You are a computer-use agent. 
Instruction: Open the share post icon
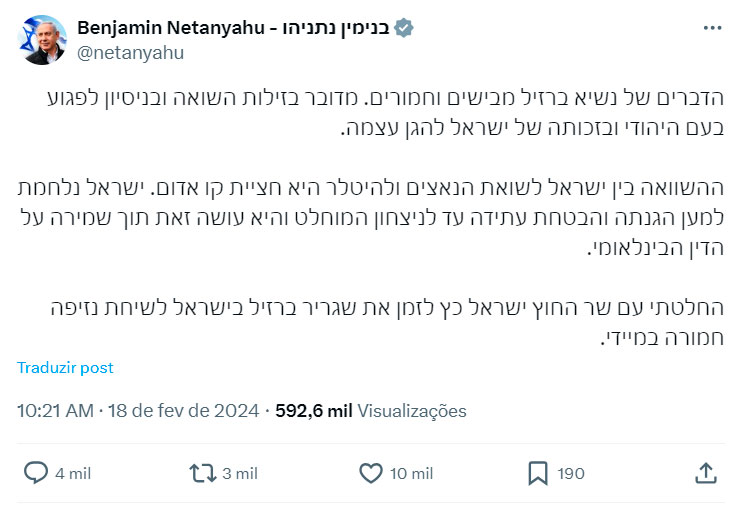coord(704,472)
